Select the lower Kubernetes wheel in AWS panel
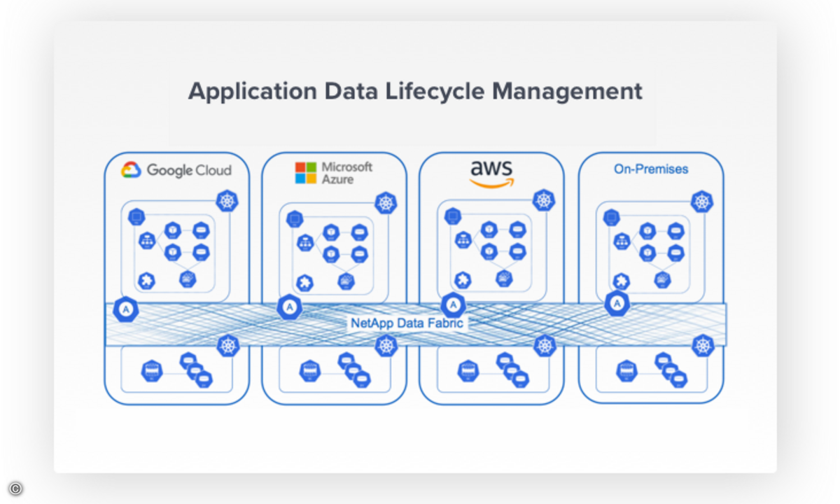 pyautogui.click(x=544, y=345)
